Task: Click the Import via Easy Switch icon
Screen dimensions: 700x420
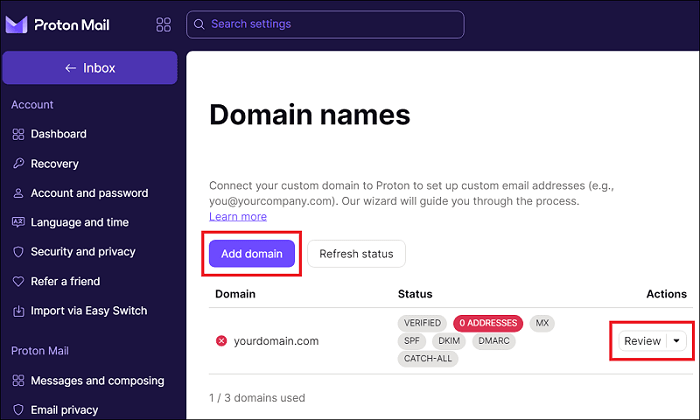Action: click(x=18, y=311)
